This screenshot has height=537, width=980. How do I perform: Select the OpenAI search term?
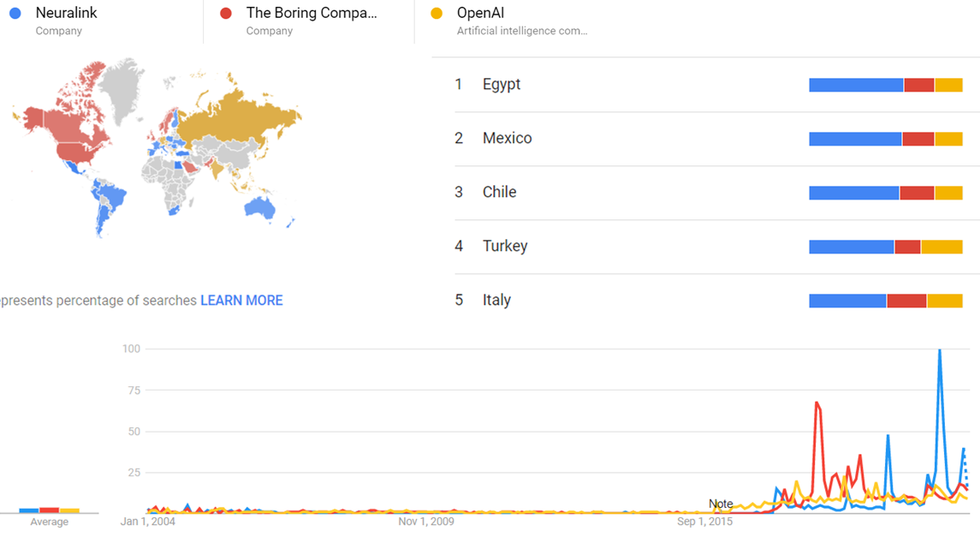480,13
